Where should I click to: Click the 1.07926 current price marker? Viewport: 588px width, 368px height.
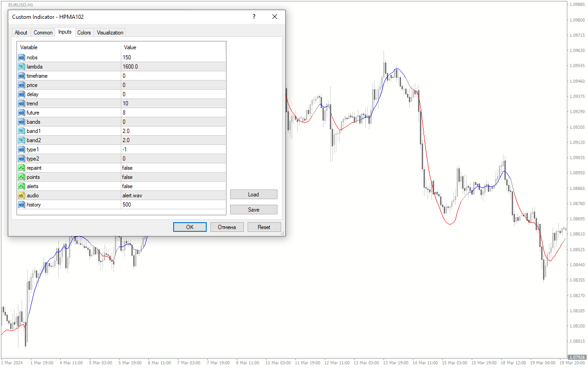coord(577,357)
